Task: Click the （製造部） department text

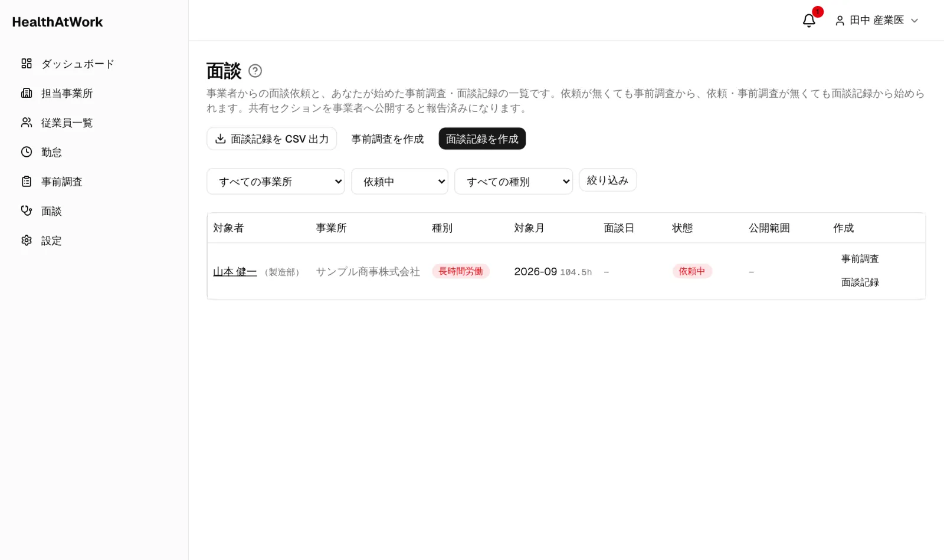Action: (282, 272)
